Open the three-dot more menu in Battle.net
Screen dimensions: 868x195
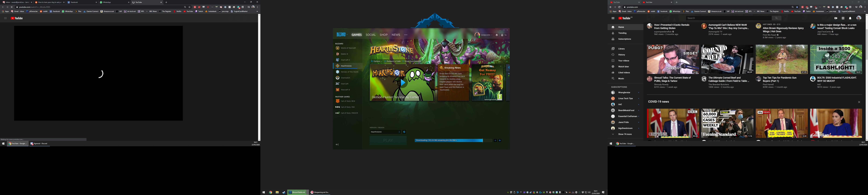406,35
